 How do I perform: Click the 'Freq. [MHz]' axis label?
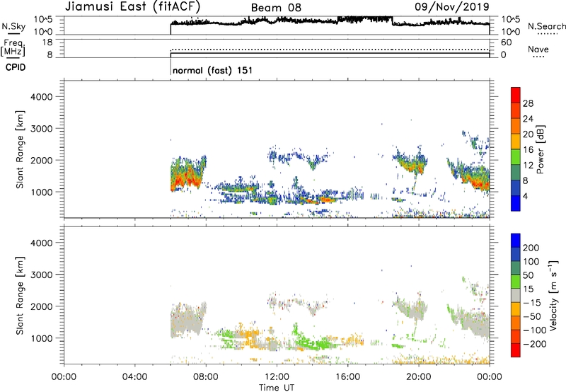[13, 47]
